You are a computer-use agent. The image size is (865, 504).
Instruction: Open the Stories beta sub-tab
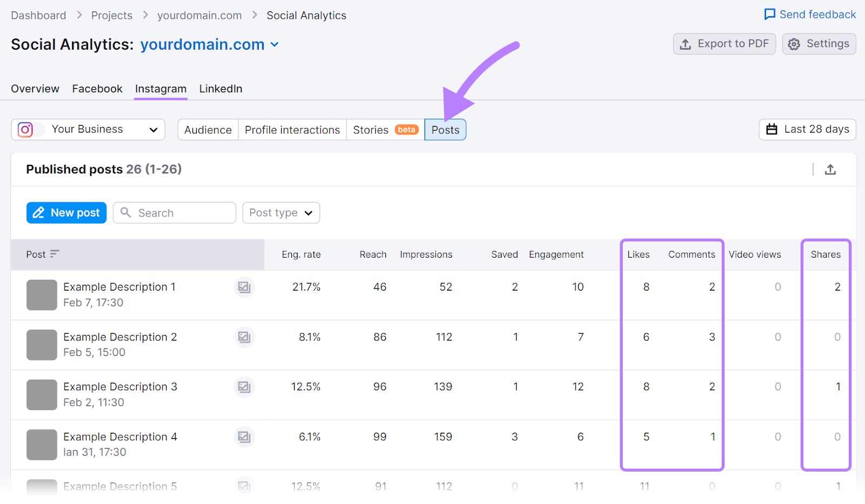tap(385, 130)
